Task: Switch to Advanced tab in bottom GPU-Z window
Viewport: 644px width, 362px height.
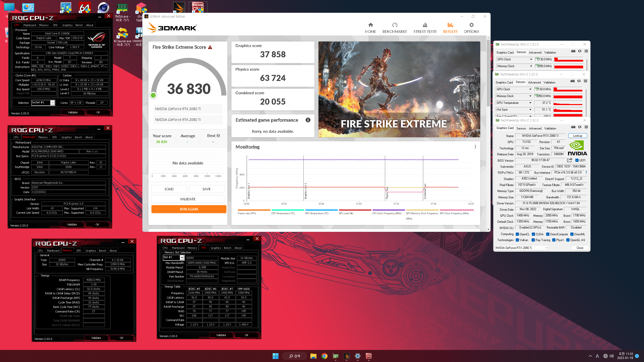Action: 535,128
